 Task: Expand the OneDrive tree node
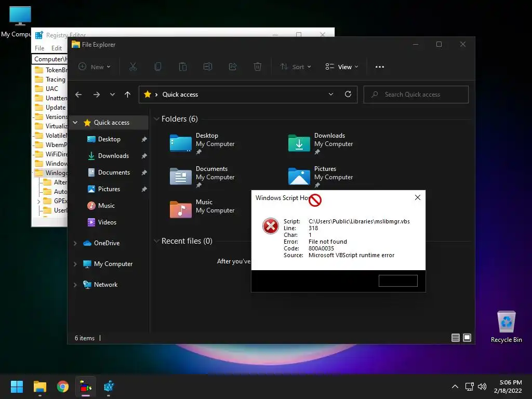coord(75,243)
